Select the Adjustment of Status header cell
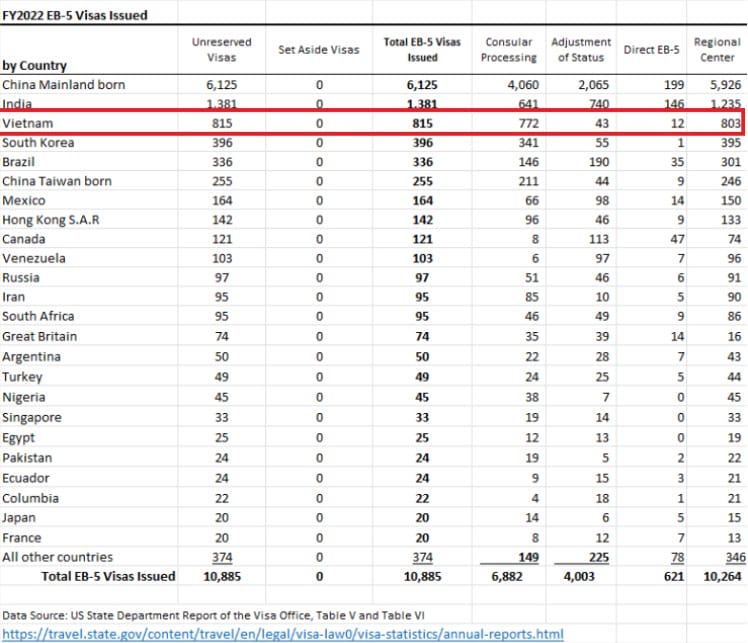This screenshot has width=748, height=643. pos(581,50)
